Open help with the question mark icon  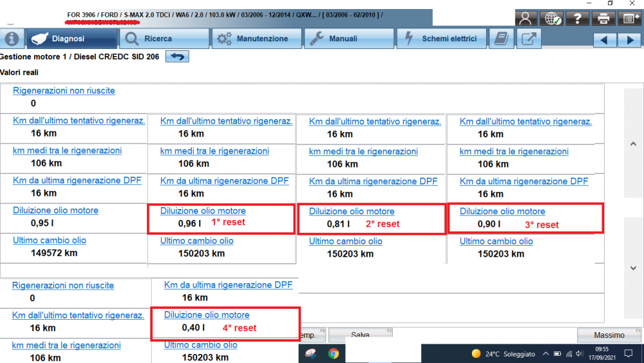tap(578, 19)
